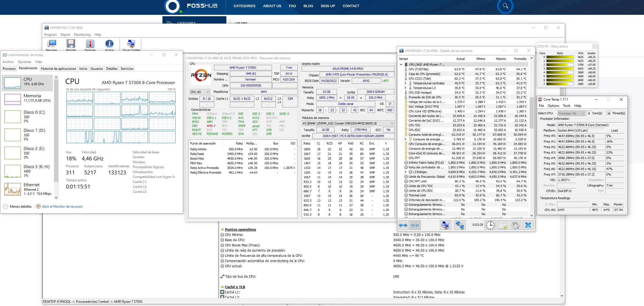The image size is (644, 306).
Task: Select Ethernet in Task Manager sidebar
Action: coord(27,189)
